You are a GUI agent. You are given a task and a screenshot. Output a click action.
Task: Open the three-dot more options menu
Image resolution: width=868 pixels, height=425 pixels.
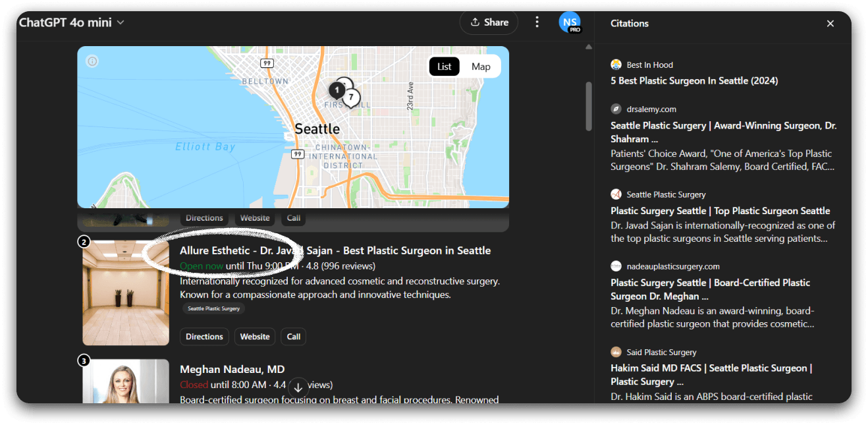coord(537,22)
